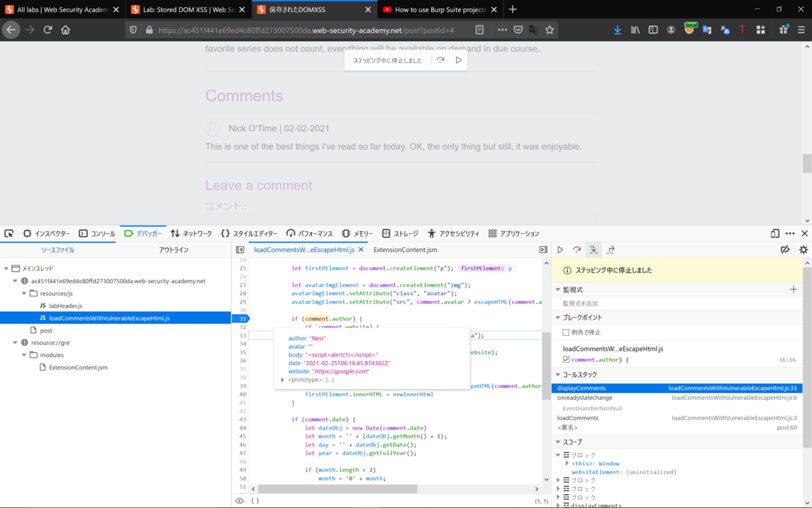Expand the <prototype> entry in variable popup
Image resolution: width=812 pixels, height=508 pixels.
pos(284,379)
